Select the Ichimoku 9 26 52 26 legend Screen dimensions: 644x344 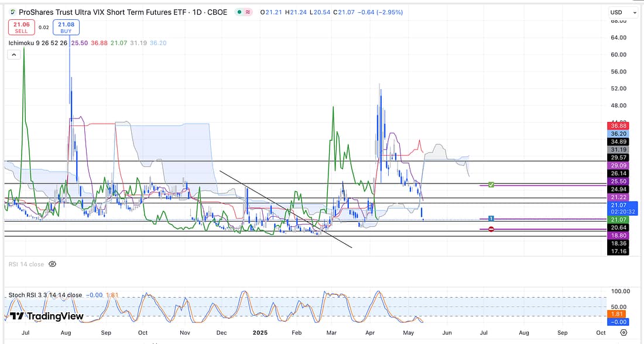[x=36, y=43]
